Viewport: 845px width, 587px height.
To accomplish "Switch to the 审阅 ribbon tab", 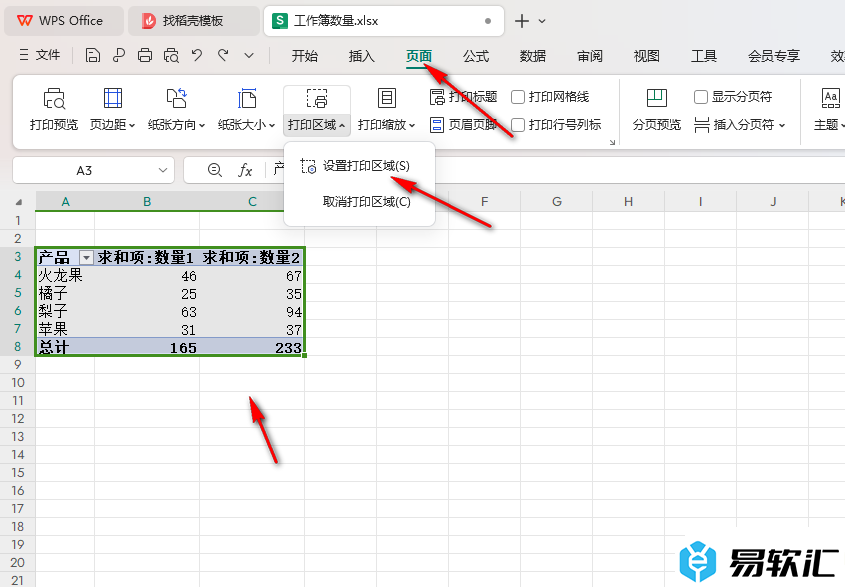I will click(x=590, y=56).
